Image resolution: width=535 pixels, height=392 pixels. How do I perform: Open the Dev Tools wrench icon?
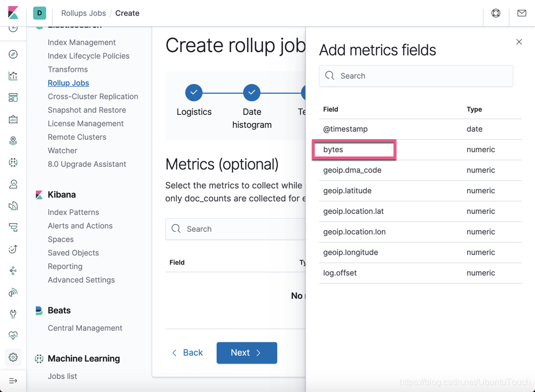13,314
